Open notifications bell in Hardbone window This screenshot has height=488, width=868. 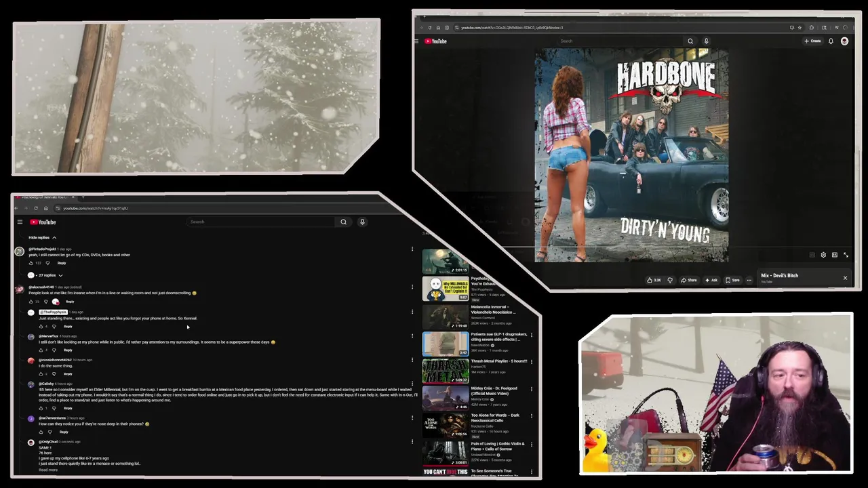coord(831,41)
